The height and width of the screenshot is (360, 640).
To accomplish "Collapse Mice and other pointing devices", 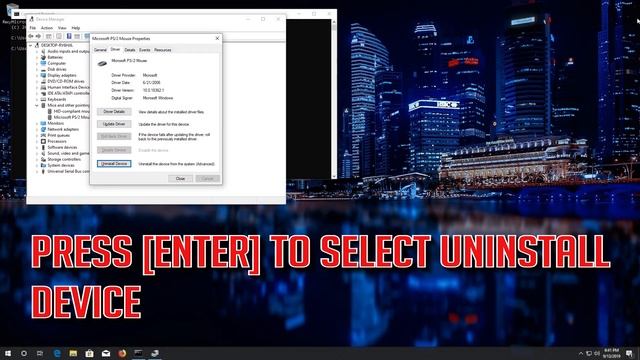I will coord(37,105).
